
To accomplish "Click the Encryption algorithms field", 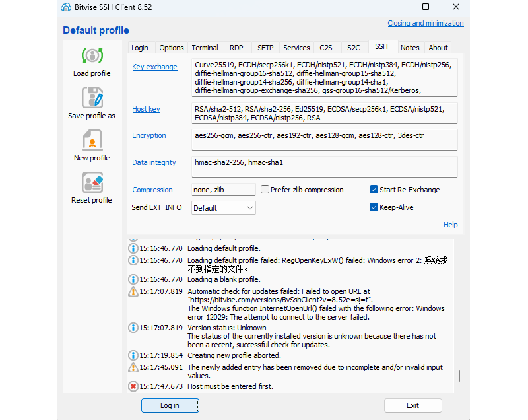I will click(x=325, y=140).
